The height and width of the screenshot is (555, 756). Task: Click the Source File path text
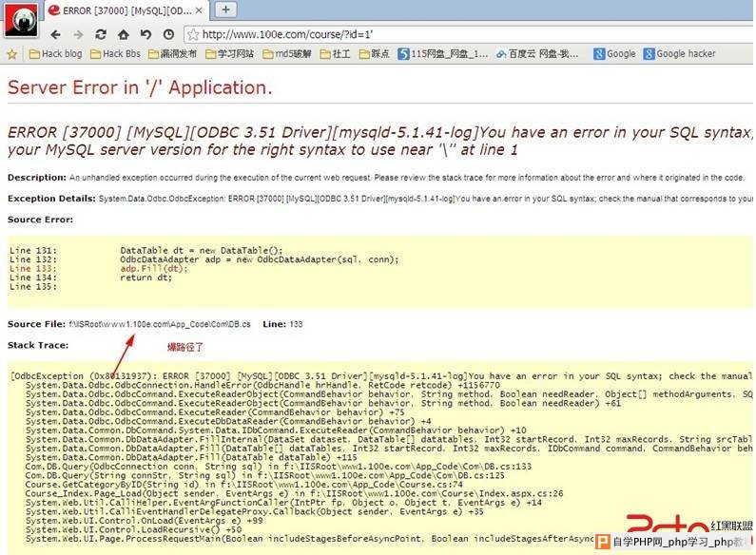point(160,324)
